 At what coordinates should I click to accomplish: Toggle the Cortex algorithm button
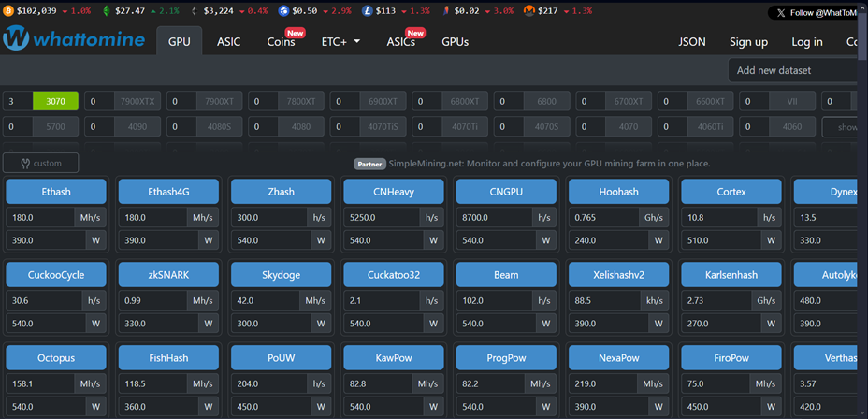731,192
